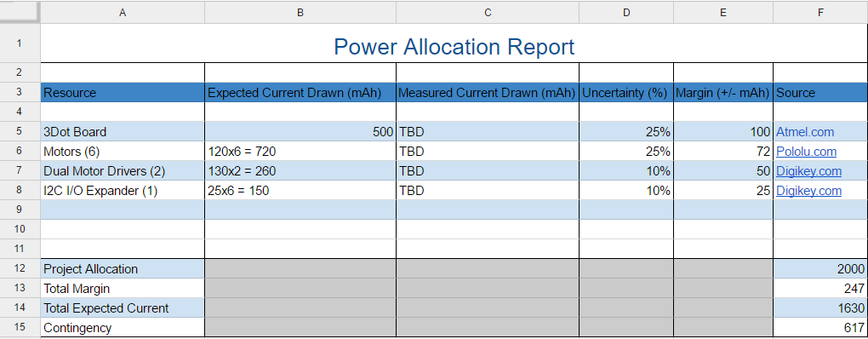Viewport: 868px width, 339px height.
Task: Select the 247 total margin value
Action: pyautogui.click(x=820, y=289)
